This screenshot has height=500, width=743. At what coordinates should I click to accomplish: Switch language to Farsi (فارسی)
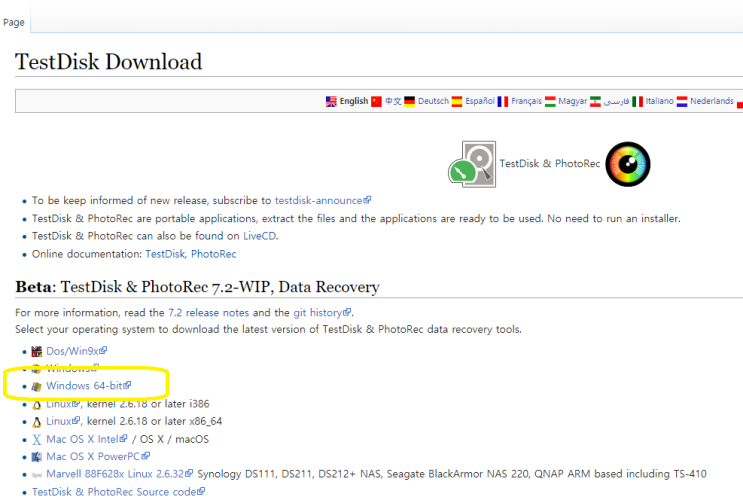616,101
